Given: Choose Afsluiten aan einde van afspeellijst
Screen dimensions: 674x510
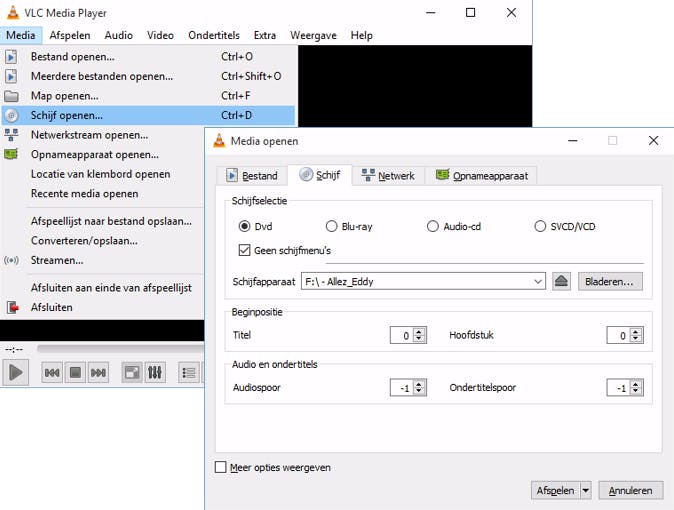Looking at the screenshot, I should point(103,288).
